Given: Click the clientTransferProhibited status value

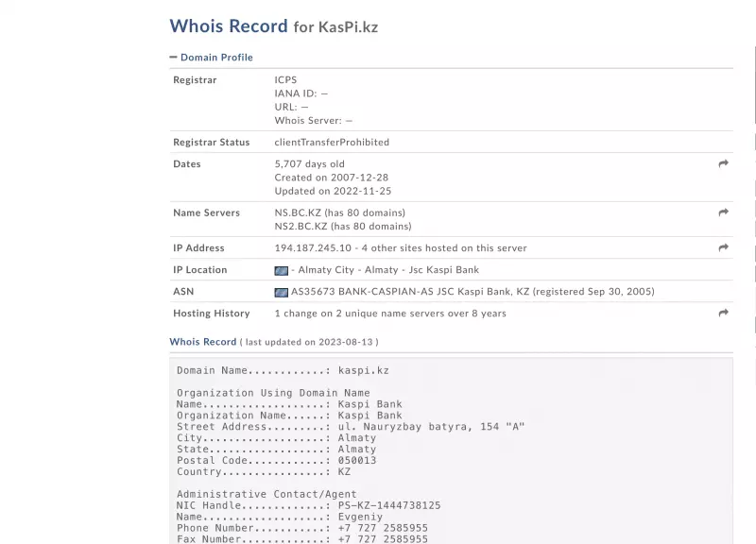Looking at the screenshot, I should [332, 143].
